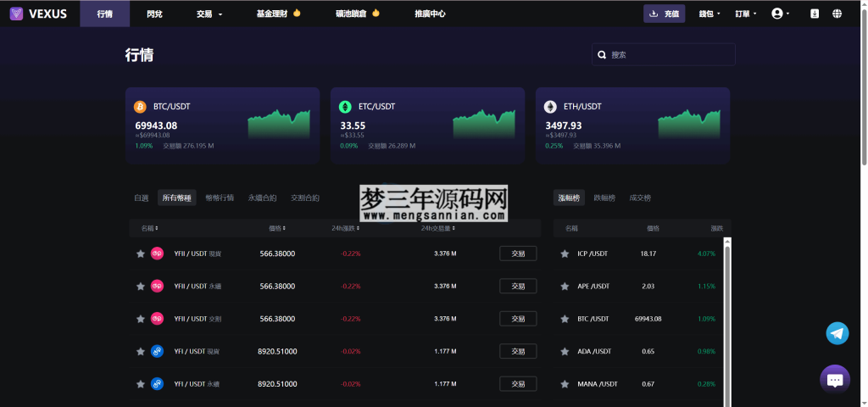The width and height of the screenshot is (868, 407).
Task: Star ADA /USDT in gainers list
Action: tap(565, 351)
